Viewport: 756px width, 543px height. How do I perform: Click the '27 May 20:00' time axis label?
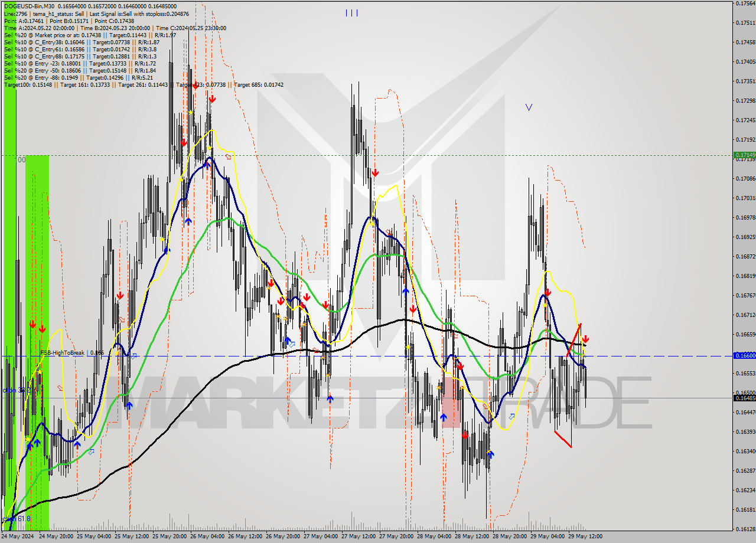pyautogui.click(x=397, y=537)
